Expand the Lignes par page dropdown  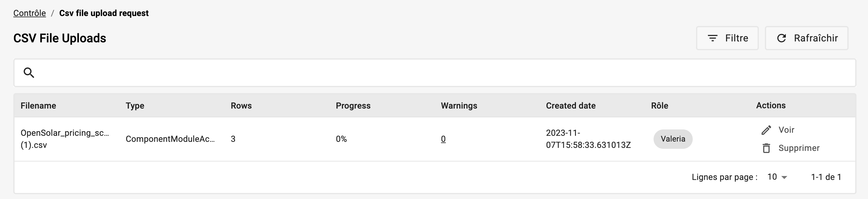coord(777,177)
